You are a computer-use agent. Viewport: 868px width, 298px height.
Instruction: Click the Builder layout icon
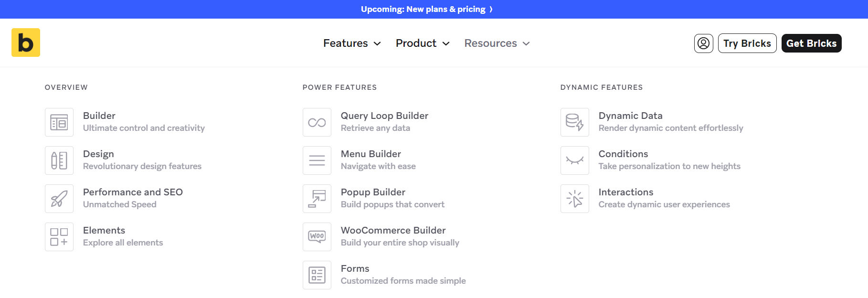(x=59, y=122)
